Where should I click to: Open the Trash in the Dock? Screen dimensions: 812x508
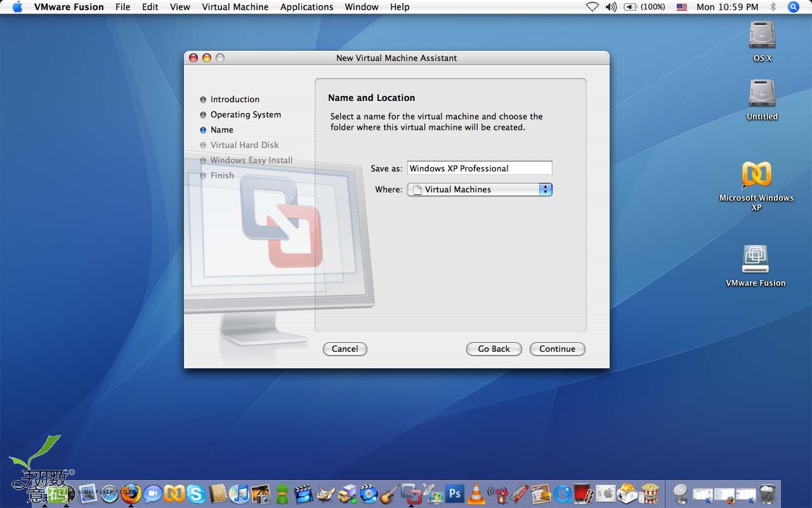coord(767,493)
